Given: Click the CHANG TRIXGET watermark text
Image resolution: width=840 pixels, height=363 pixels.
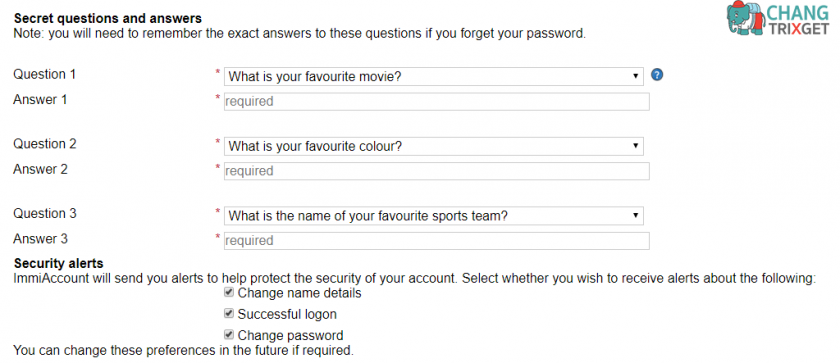Looking at the screenshot, I should [x=798, y=20].
